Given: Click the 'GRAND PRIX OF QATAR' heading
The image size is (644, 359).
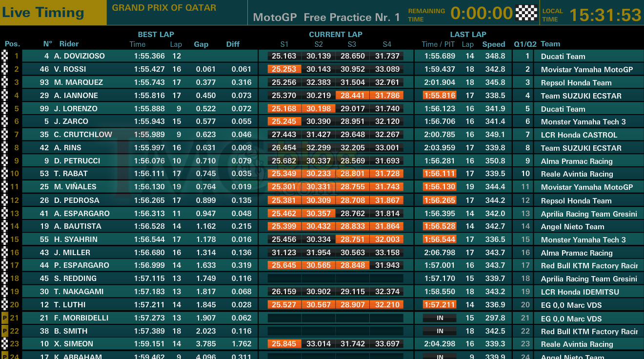Looking at the screenshot, I should point(164,8).
